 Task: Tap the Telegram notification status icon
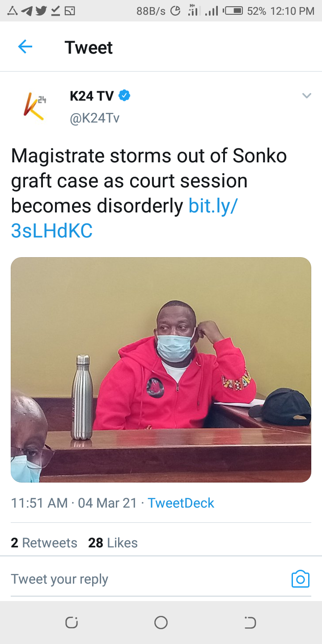(x=27, y=11)
